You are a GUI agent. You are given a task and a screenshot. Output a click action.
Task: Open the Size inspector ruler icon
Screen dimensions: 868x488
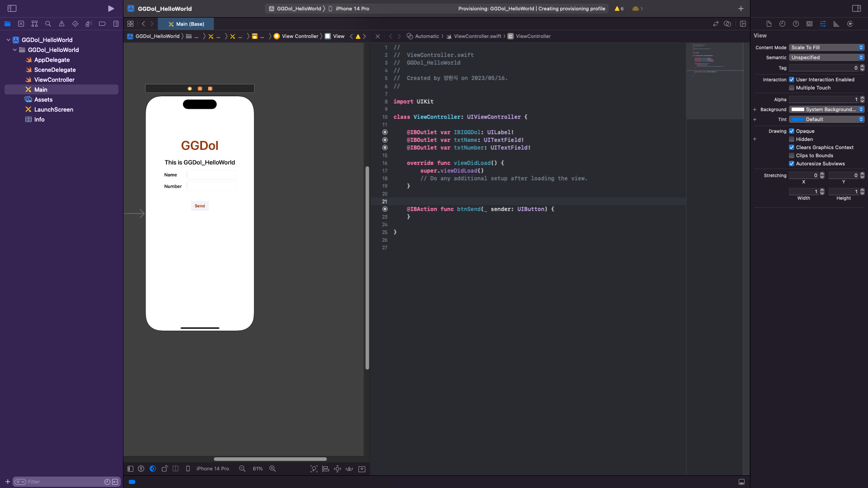(x=836, y=24)
